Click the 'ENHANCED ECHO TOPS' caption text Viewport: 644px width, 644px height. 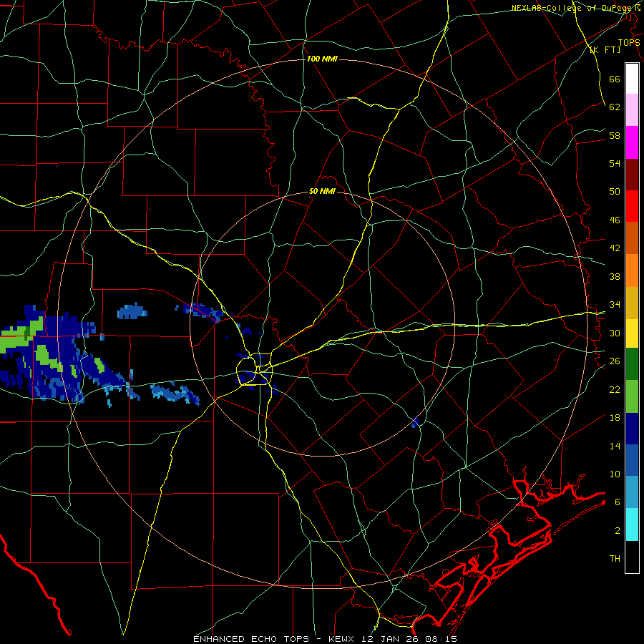point(251,639)
